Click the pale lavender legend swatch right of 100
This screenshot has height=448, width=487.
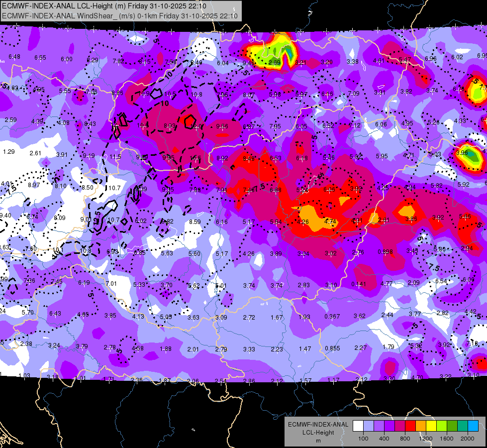tap(369, 426)
